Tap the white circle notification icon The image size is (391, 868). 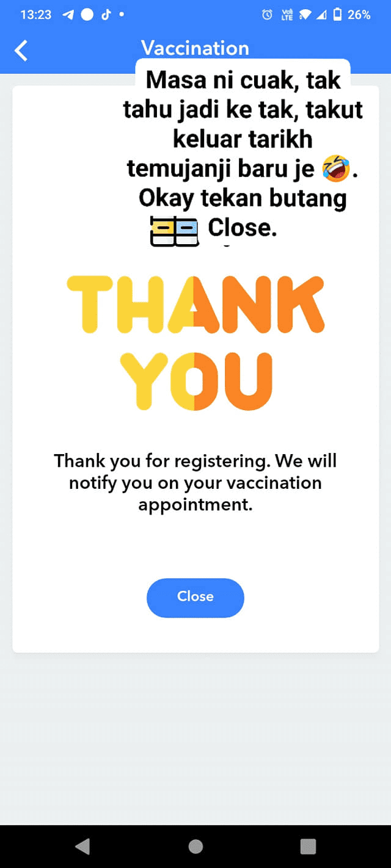(x=87, y=15)
